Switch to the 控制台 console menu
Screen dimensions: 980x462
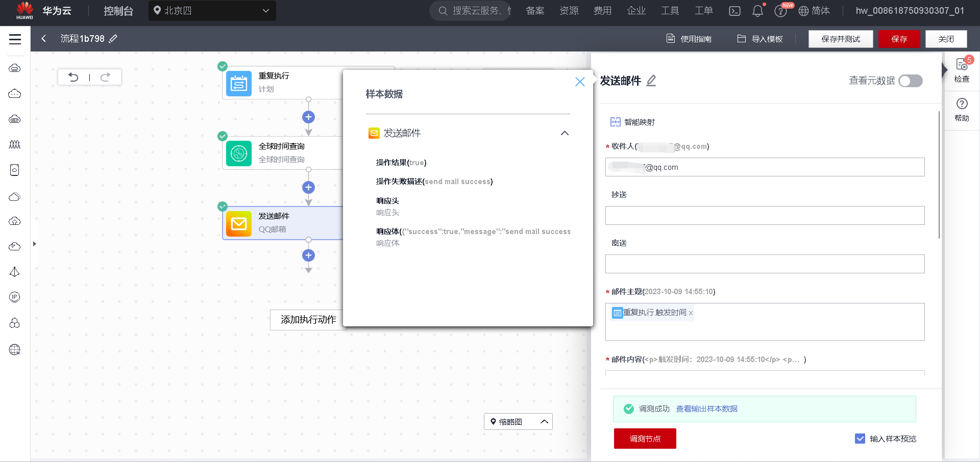click(118, 10)
